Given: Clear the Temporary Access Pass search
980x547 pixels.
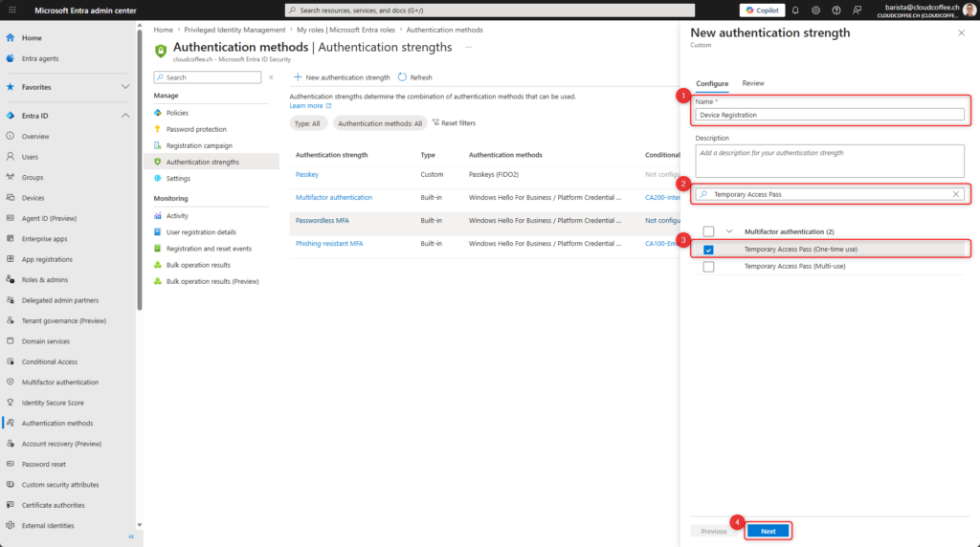Looking at the screenshot, I should [956, 194].
